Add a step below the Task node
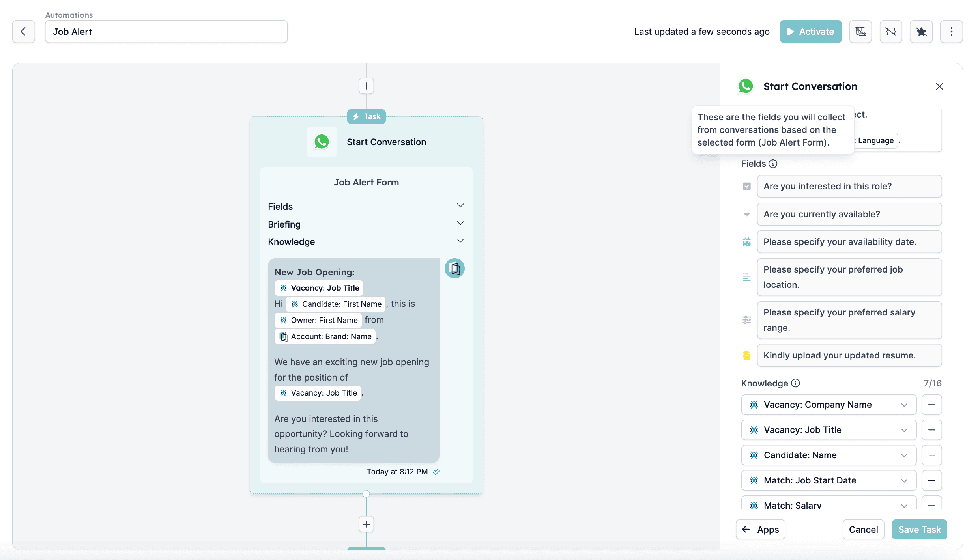 pos(367,524)
